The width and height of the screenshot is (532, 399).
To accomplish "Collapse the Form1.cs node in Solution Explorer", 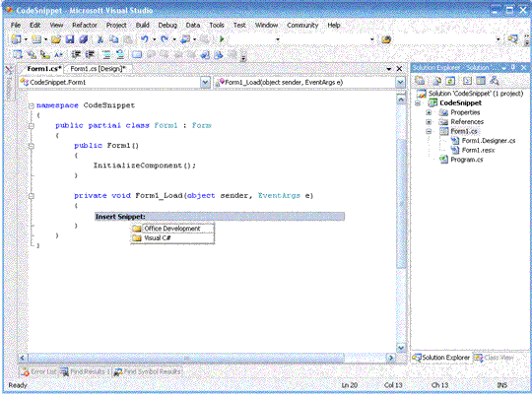I will click(x=429, y=132).
